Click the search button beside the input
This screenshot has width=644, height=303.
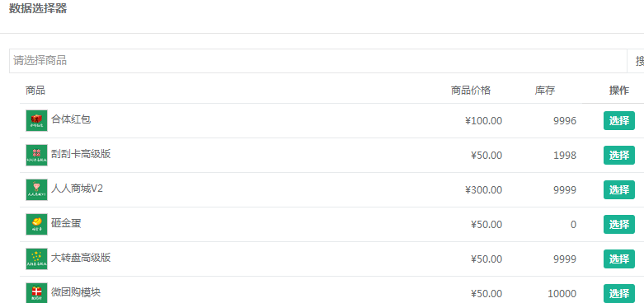point(636,61)
